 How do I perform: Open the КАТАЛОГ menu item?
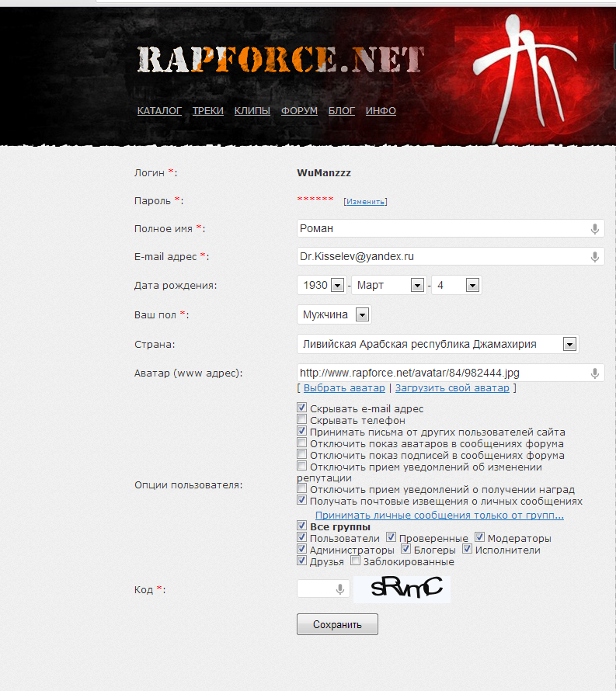(159, 110)
